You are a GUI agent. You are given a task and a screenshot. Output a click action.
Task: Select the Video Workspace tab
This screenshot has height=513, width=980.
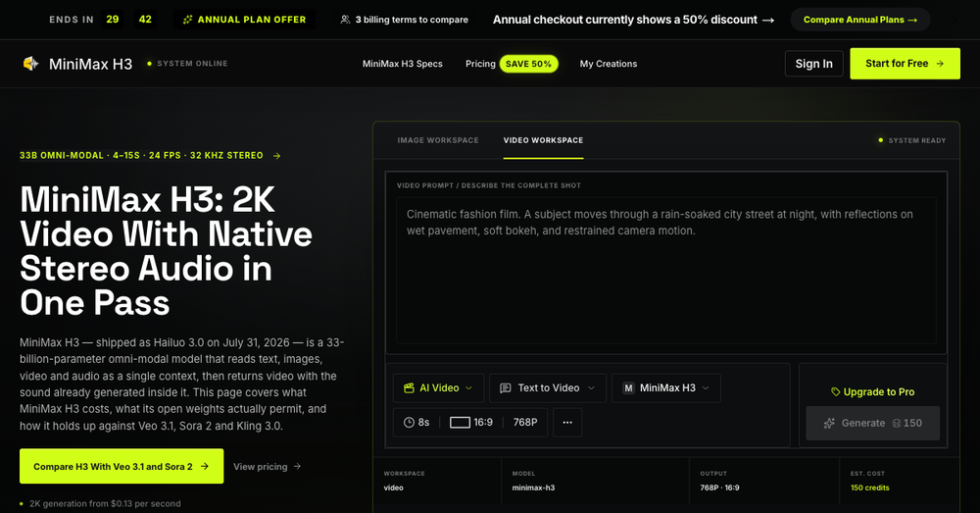[543, 140]
